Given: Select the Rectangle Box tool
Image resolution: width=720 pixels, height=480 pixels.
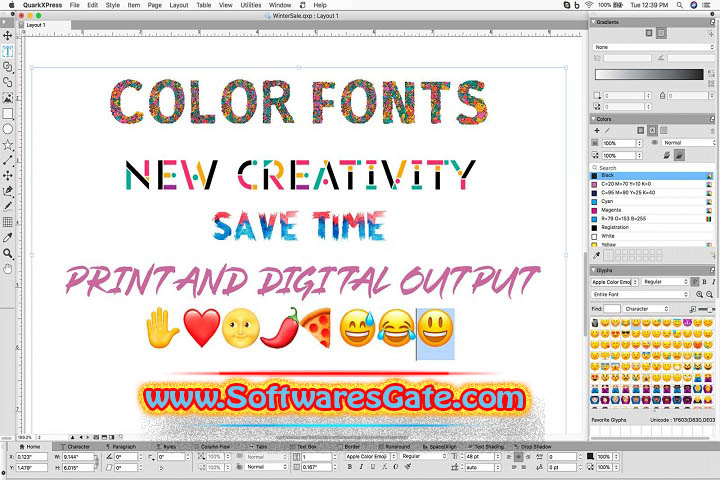Looking at the screenshot, I should pyautogui.click(x=7, y=113).
